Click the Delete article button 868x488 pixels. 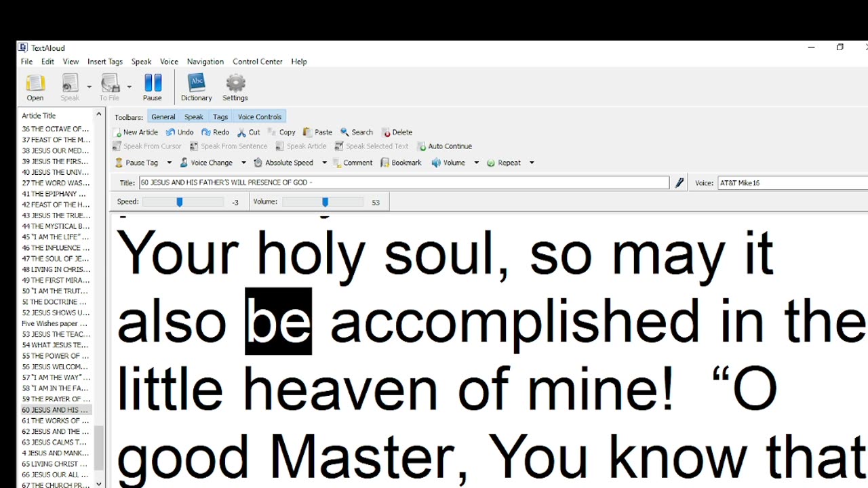pyautogui.click(x=397, y=132)
